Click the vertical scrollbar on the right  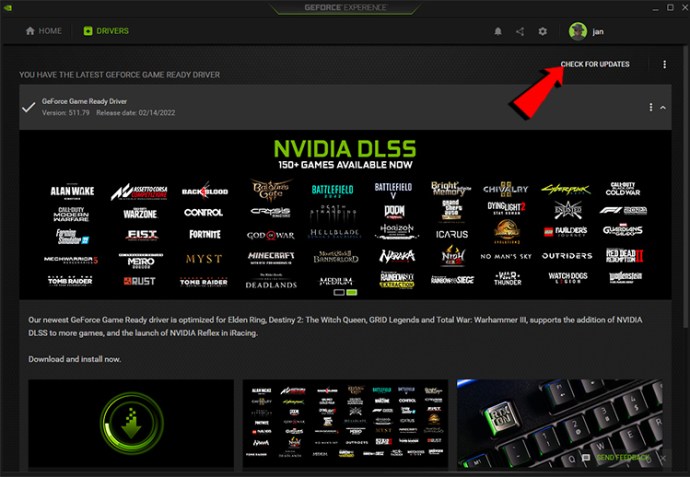tap(686, 185)
